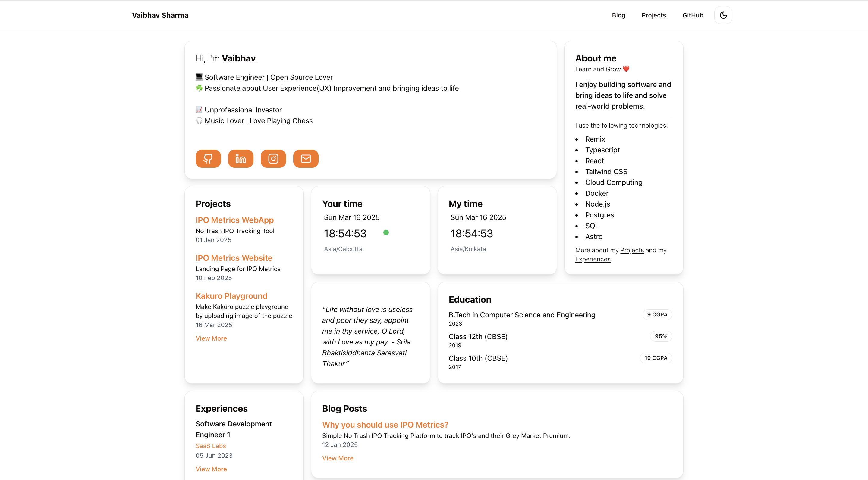The height and width of the screenshot is (480, 868).
Task: Click the Vaibhav Sharma site title
Action: (x=160, y=15)
